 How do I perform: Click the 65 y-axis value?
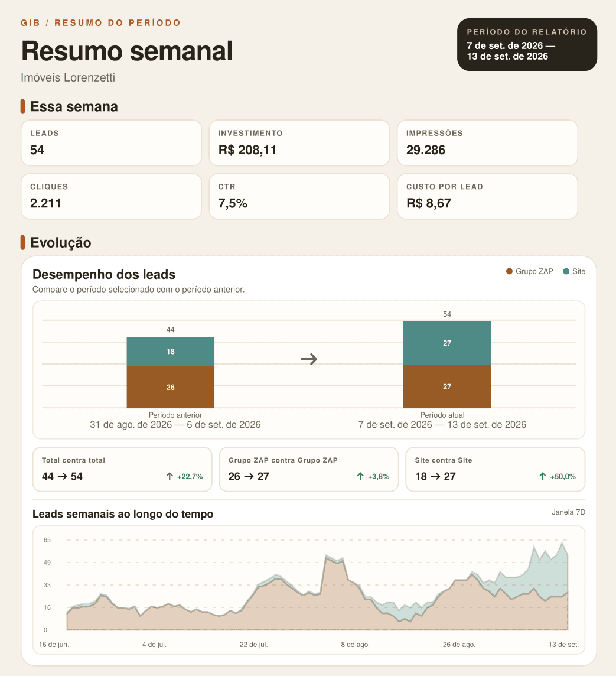47,540
